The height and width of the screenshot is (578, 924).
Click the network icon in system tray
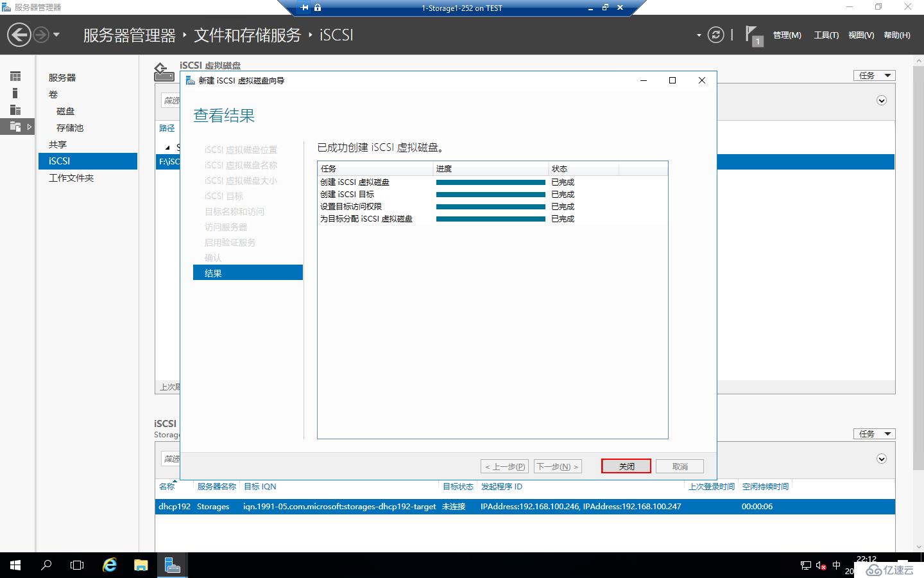[x=806, y=565]
